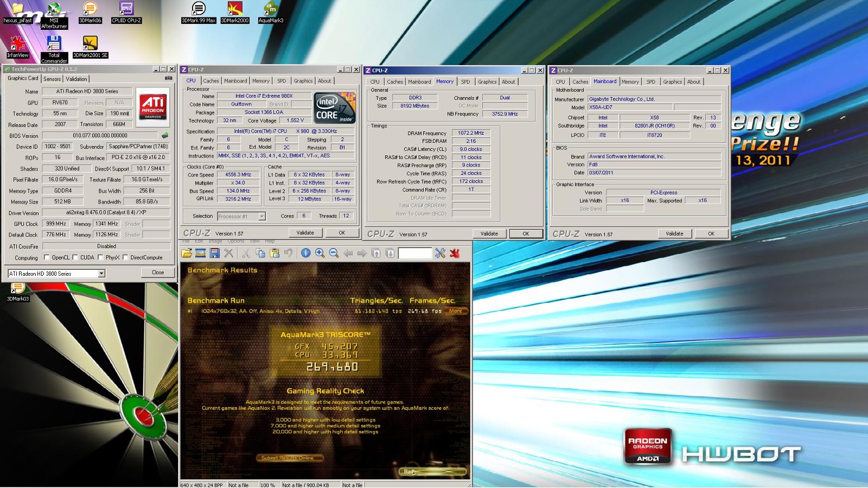Zoom in magnifier icon
Screen dimensions: 868x488
coord(320,253)
